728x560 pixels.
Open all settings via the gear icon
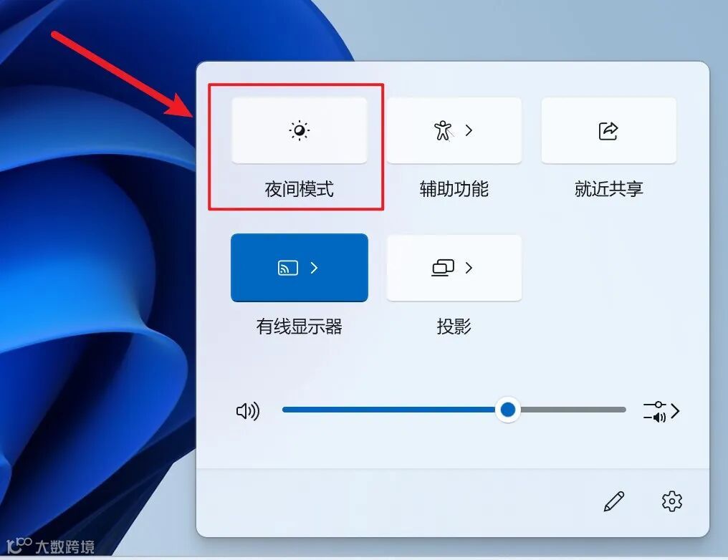[x=672, y=501]
